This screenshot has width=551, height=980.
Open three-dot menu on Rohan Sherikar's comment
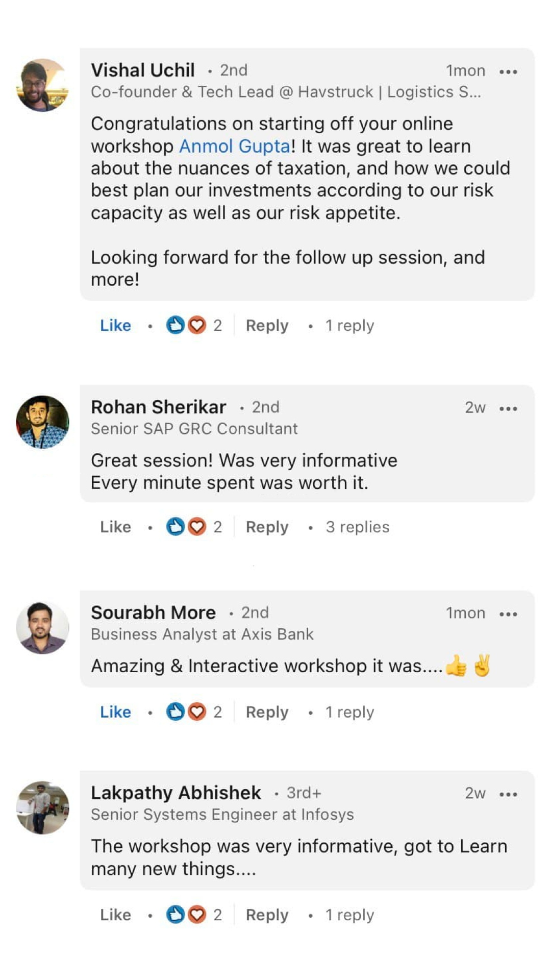[508, 408]
